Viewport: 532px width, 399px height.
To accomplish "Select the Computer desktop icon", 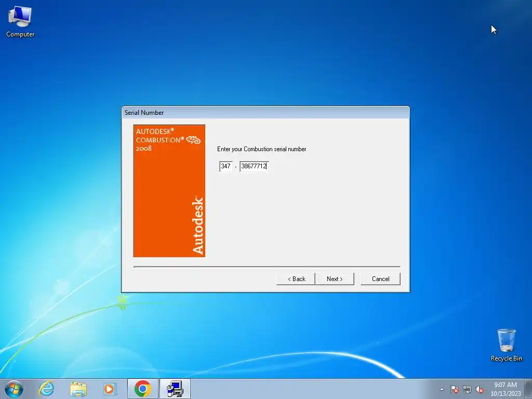I will tap(20, 21).
